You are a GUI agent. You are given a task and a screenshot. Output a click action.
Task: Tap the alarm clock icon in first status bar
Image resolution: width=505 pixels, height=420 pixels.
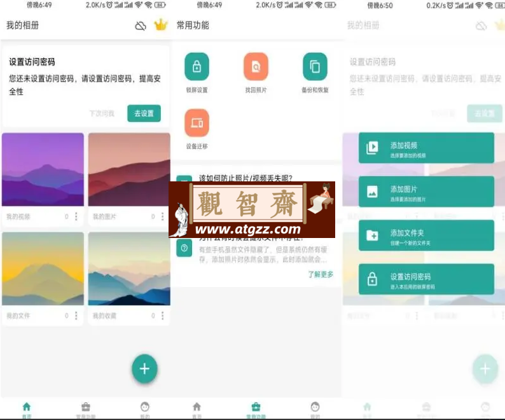pyautogui.click(x=109, y=5)
